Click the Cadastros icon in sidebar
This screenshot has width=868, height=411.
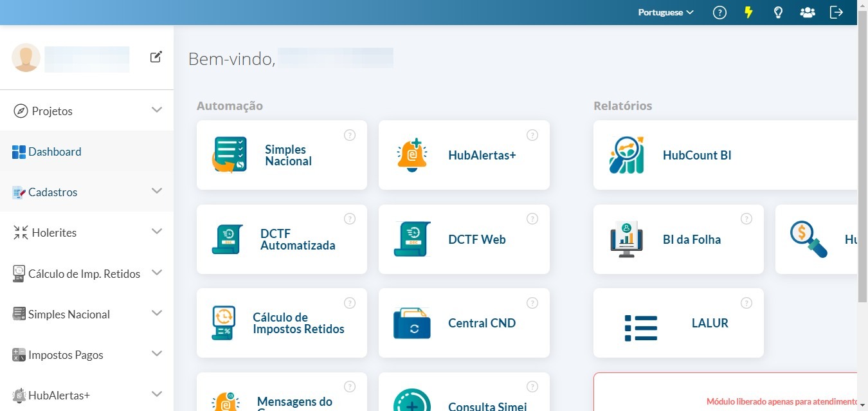coord(19,192)
